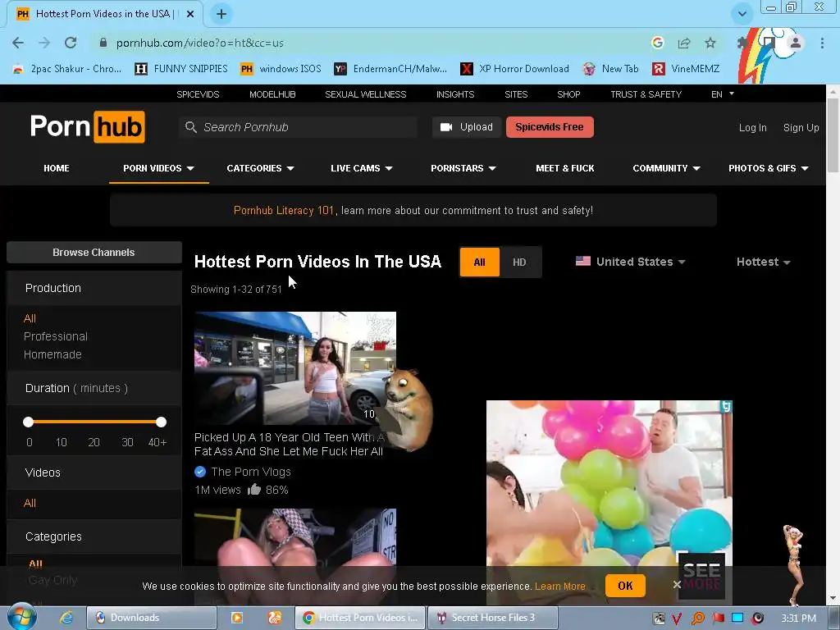
Task: Open the Chrome profile avatar icon
Action: point(795,43)
